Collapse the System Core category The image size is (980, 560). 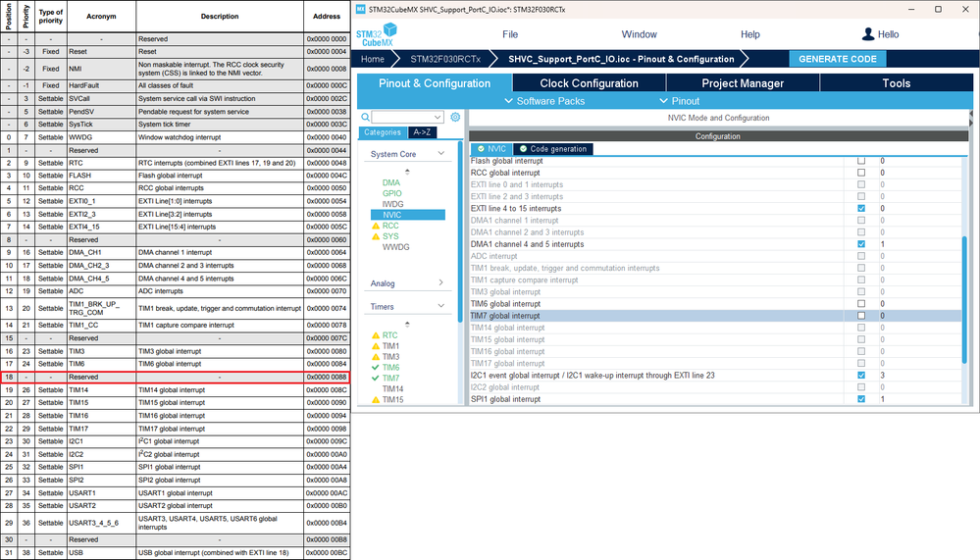coord(441,153)
